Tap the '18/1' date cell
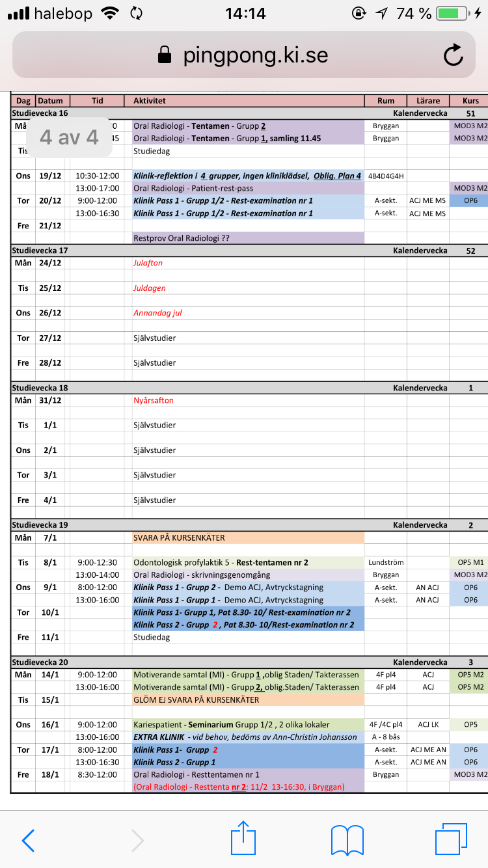Screen dimensions: 488x868 50,774
